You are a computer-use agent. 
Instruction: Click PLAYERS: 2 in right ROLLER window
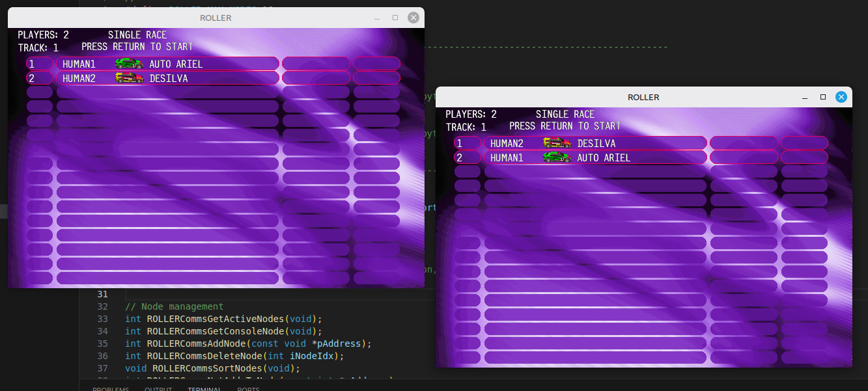471,115
